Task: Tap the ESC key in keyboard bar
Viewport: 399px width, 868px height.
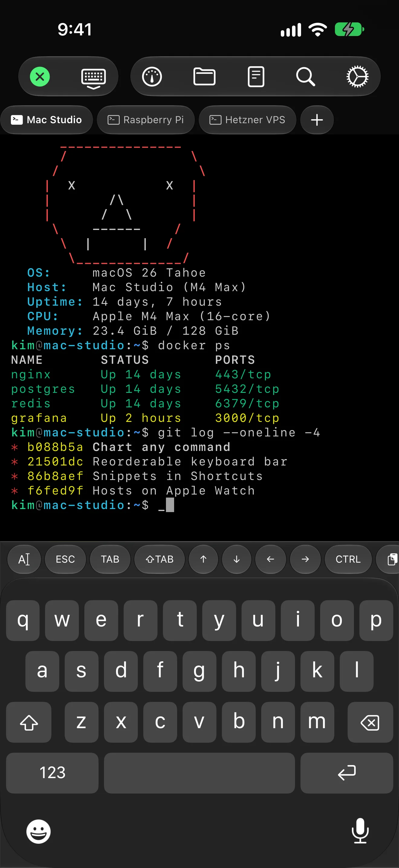Action: [65, 559]
